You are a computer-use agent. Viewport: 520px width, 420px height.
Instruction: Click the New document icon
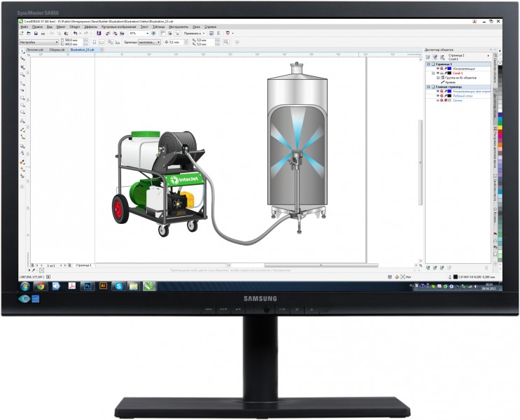coord(22,33)
